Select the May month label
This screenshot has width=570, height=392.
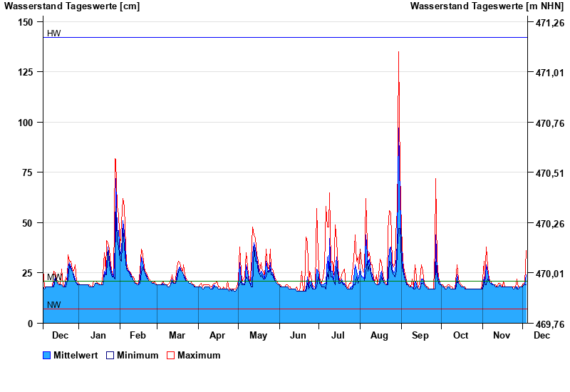pos(258,335)
